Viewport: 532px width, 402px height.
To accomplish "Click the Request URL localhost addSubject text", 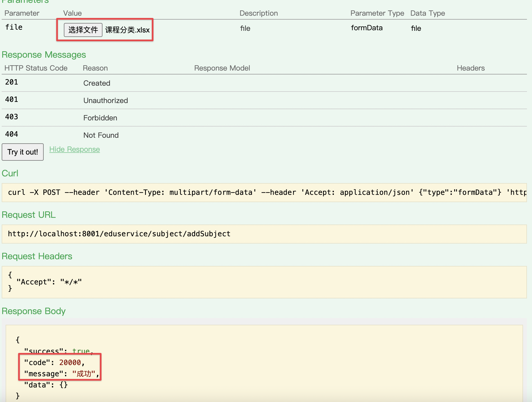I will click(x=119, y=234).
